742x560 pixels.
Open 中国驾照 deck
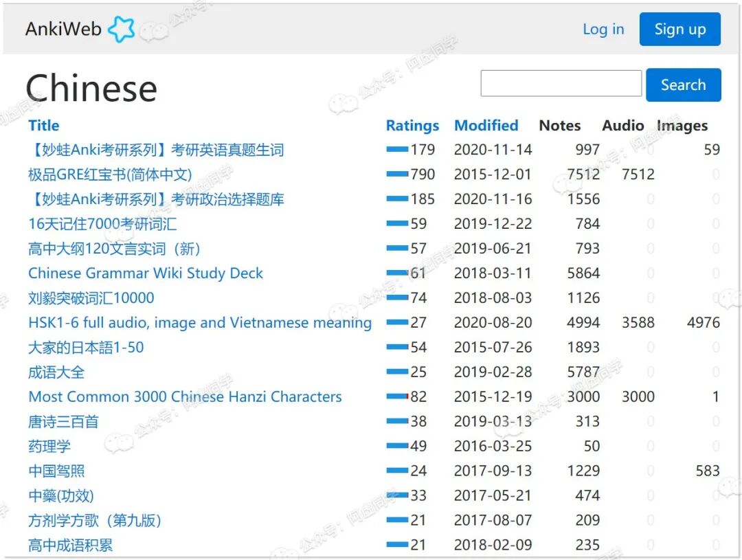[56, 471]
